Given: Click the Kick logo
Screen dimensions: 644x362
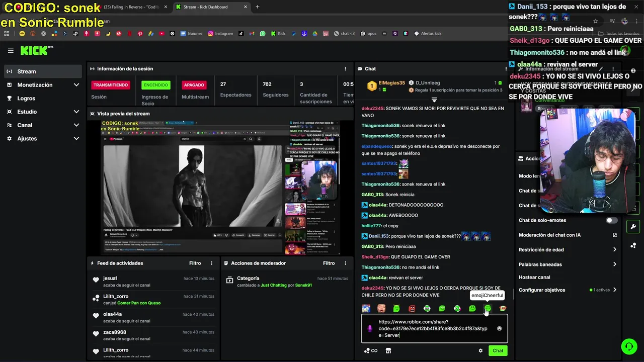Looking at the screenshot, I should pyautogui.click(x=36, y=50).
